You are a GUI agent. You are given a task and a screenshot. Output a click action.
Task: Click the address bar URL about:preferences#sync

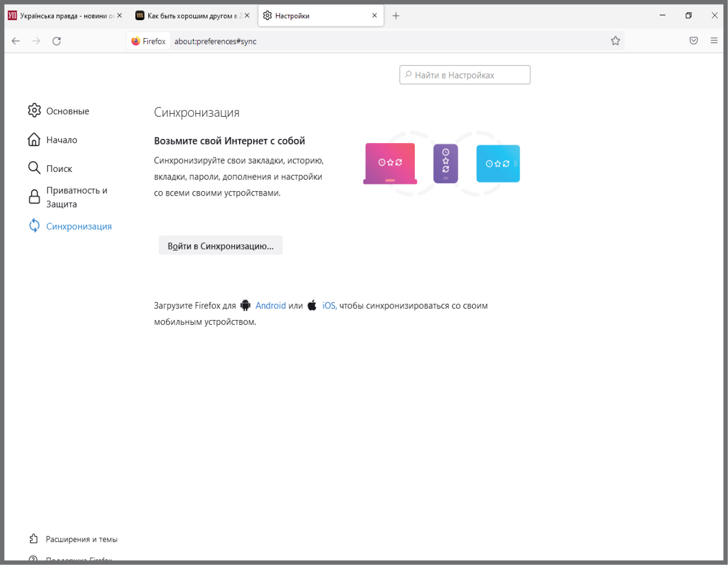215,41
